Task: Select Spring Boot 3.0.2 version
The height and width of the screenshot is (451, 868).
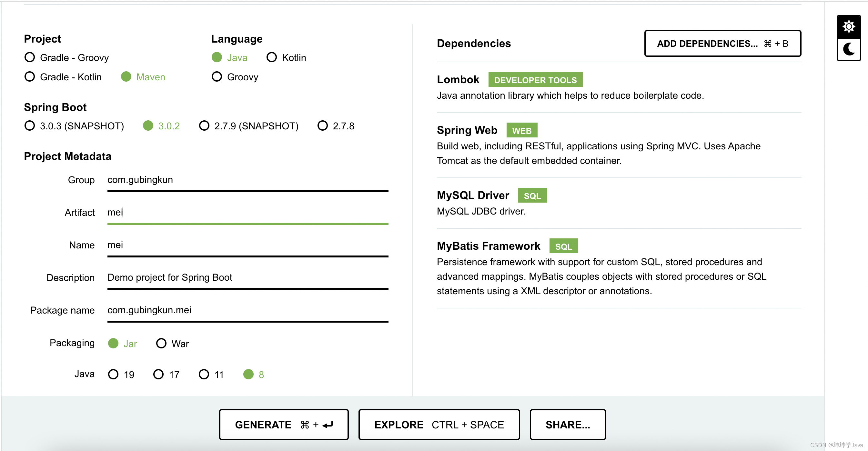Action: (161, 126)
